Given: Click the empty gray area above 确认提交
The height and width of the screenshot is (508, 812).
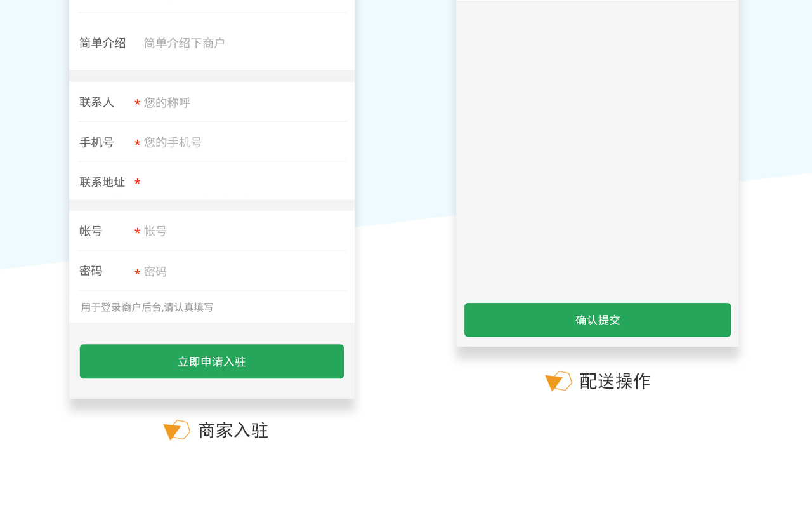Looking at the screenshot, I should (x=598, y=151).
